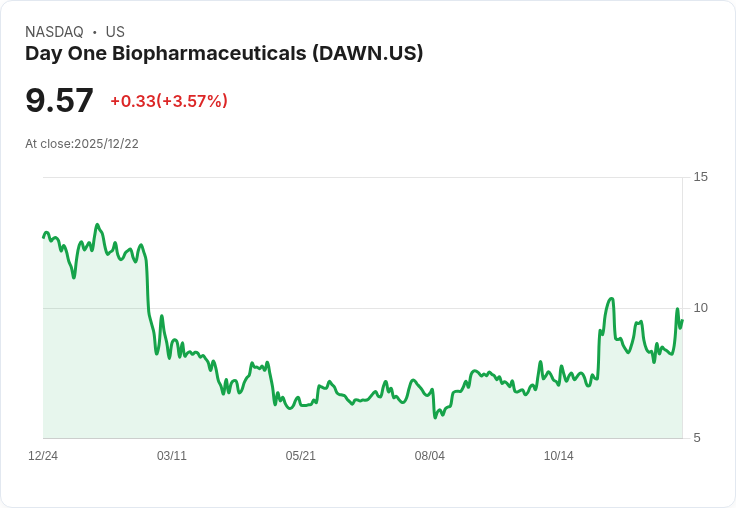This screenshot has height=508, width=736.
Task: Click the steep drop in the line before 03/11
Action: point(148,290)
